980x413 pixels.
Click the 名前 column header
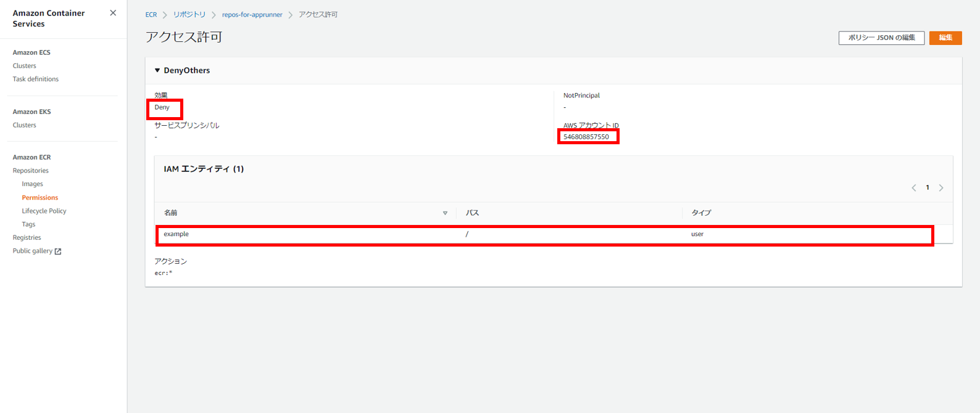(170, 213)
